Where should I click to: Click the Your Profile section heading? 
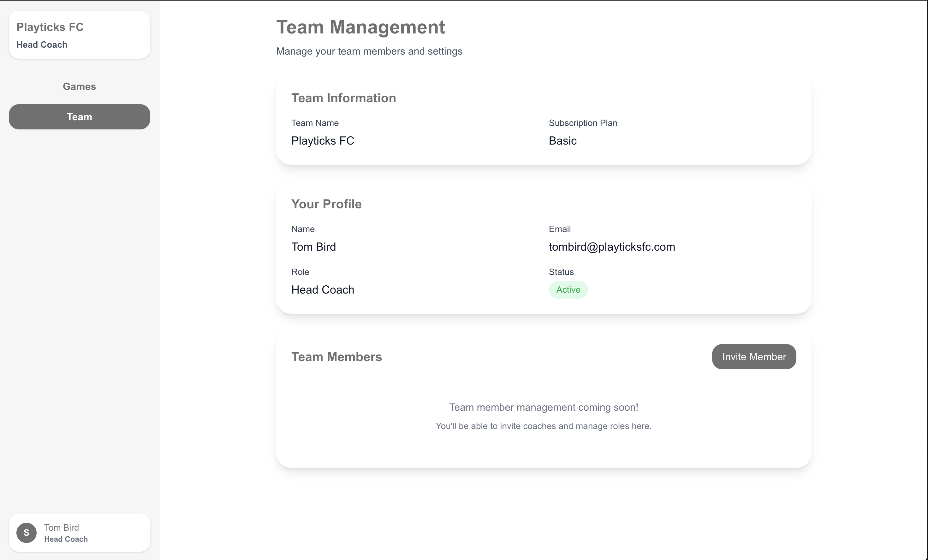326,204
